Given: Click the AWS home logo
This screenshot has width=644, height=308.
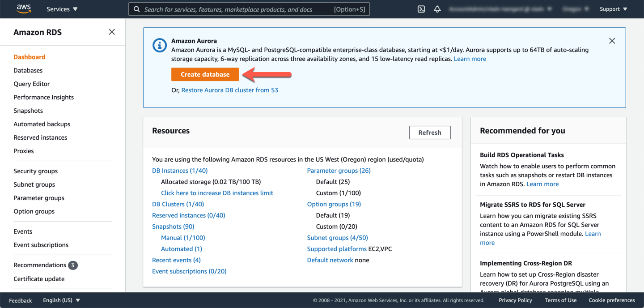Looking at the screenshot, I should tap(23, 9).
